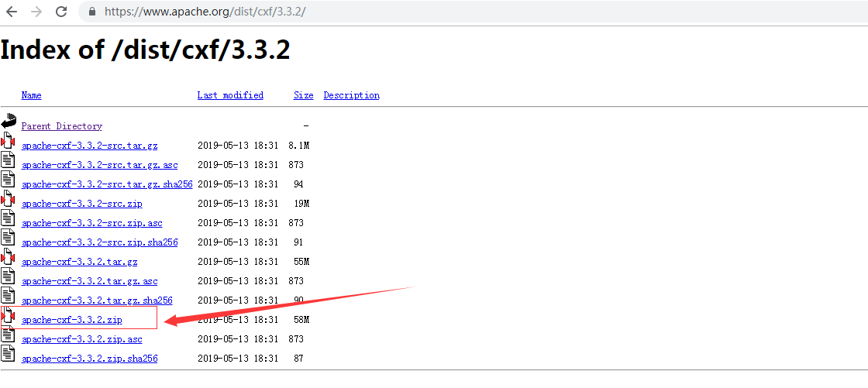Download apache-cxf-3.3.2.tar.gz
Screen dimensions: 868x388
[x=80, y=262]
